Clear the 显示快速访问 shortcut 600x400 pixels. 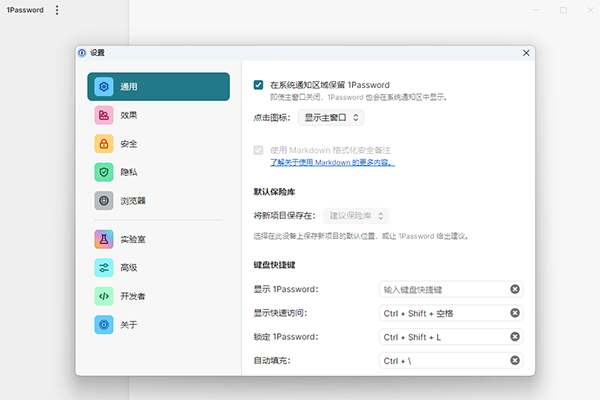click(515, 313)
